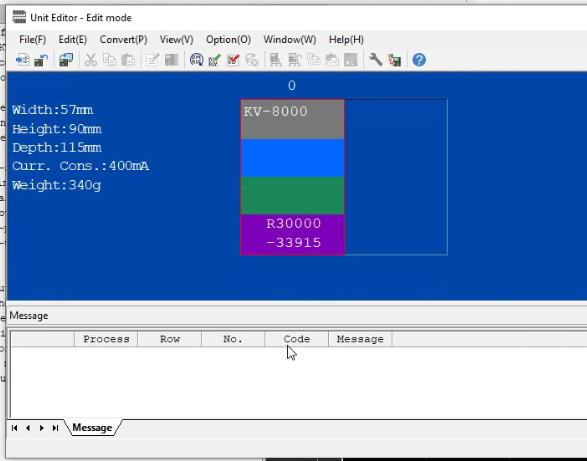
Task: Click the grayed KL icon in toolbar
Action: coord(350,60)
